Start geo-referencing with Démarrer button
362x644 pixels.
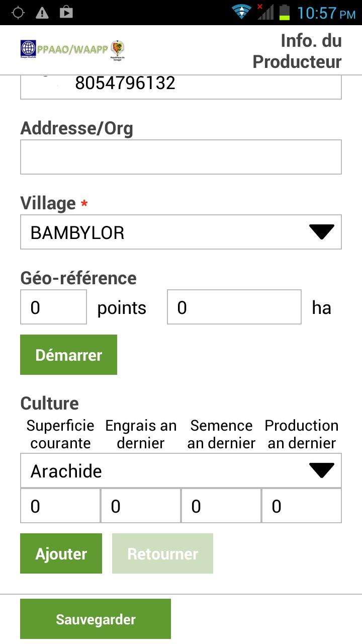pos(68,355)
